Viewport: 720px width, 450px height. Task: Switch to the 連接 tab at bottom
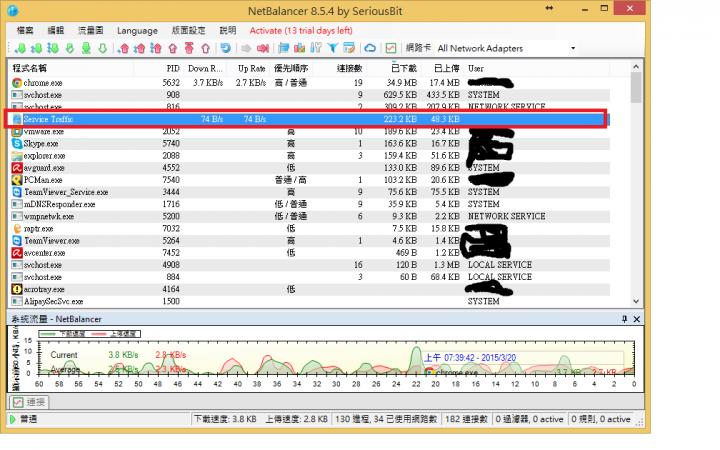coord(29,402)
